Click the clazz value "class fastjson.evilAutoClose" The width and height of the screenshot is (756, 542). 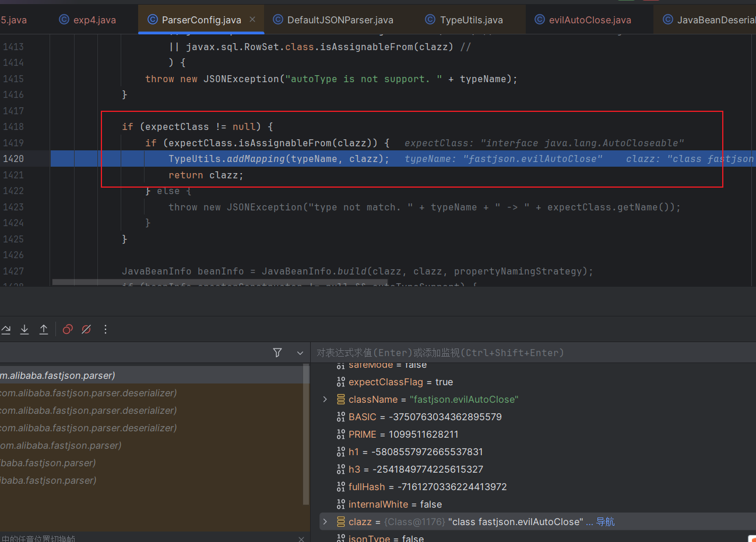[x=516, y=522]
